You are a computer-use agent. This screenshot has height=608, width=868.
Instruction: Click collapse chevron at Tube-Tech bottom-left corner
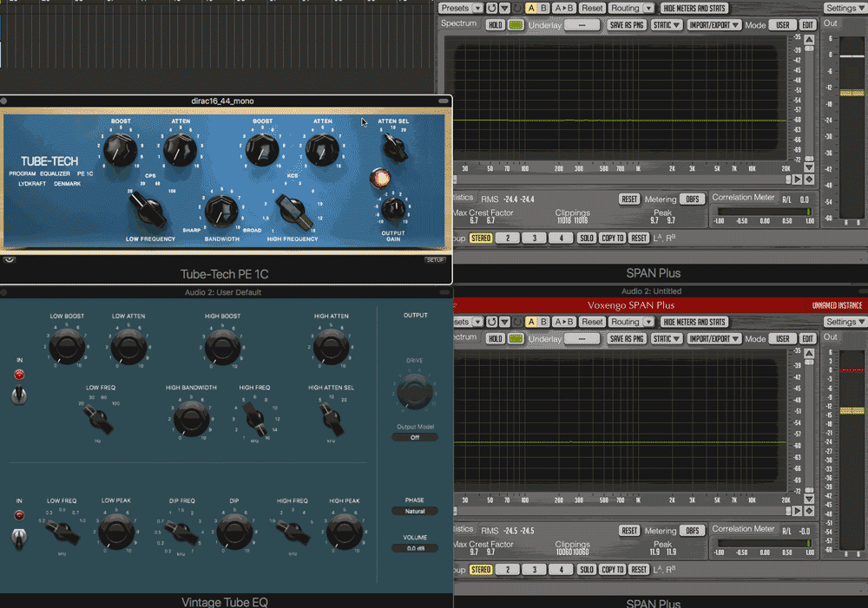(10, 259)
